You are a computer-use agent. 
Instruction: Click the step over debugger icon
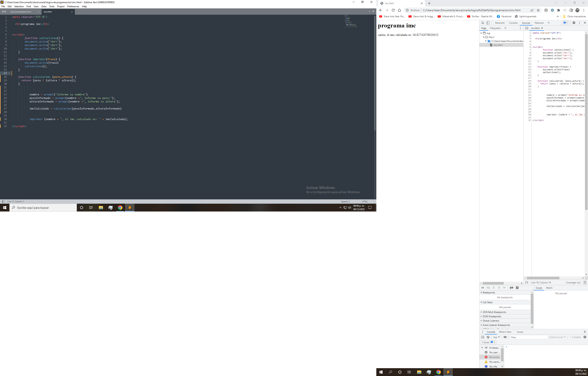[x=487, y=287]
